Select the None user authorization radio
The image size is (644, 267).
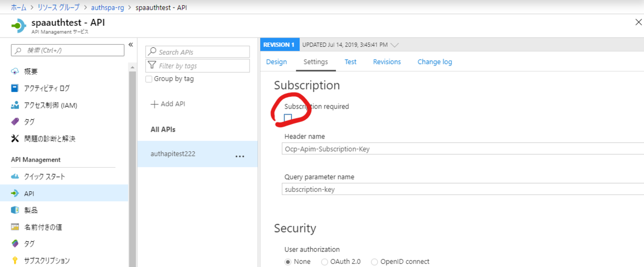288,262
